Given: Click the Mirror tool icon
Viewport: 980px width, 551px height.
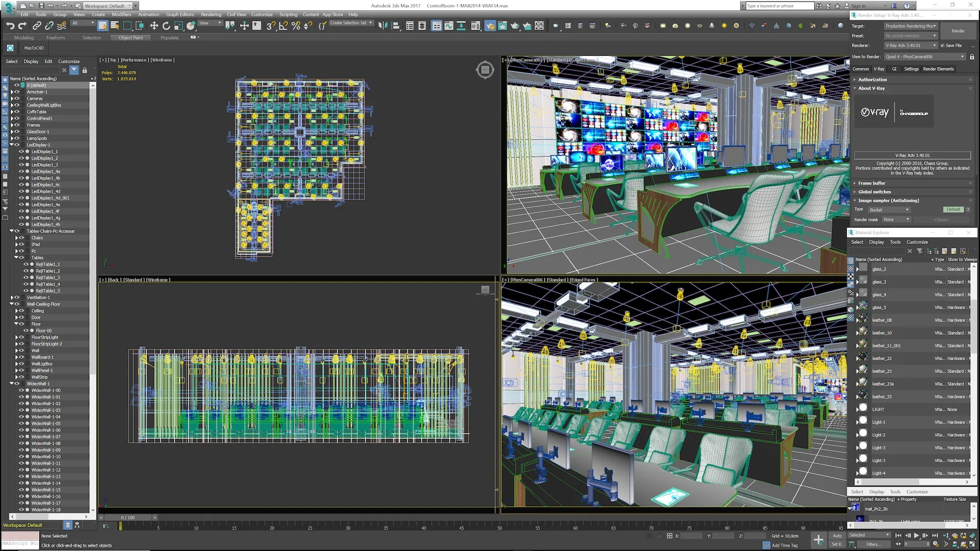Looking at the screenshot, I should [x=383, y=26].
